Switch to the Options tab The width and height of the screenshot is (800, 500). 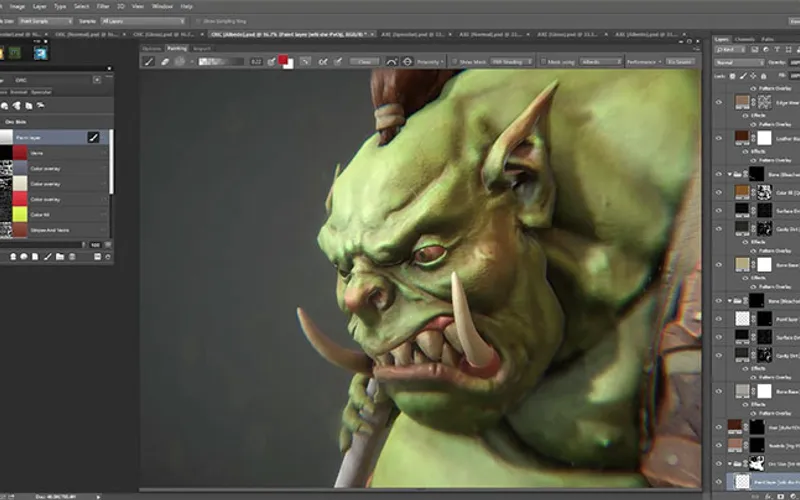tap(152, 48)
